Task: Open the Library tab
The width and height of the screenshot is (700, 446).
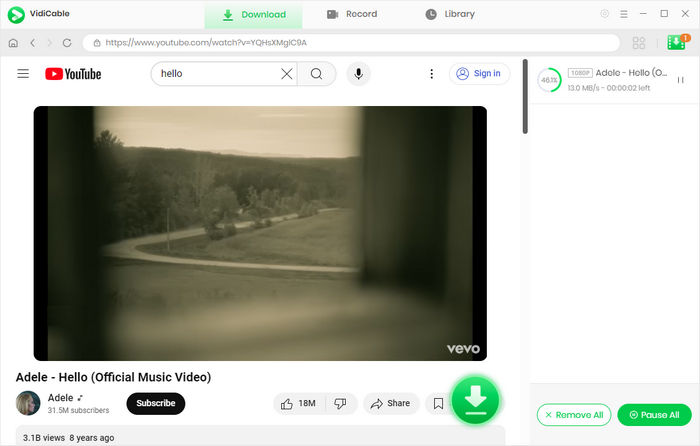Action: (x=450, y=14)
